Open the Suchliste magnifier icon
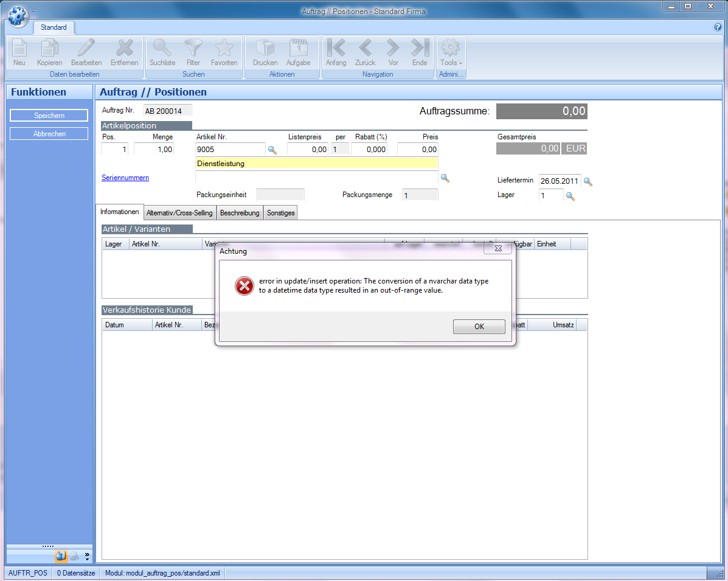The width and height of the screenshot is (728, 581). point(162,49)
